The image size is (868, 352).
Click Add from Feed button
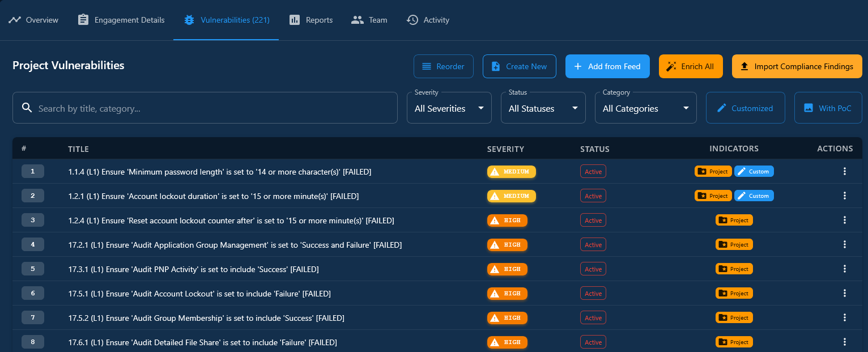[x=607, y=66]
